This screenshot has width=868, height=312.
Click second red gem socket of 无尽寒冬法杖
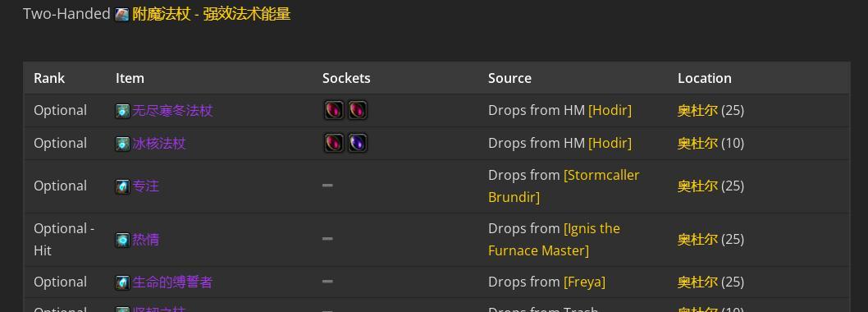coord(358,110)
